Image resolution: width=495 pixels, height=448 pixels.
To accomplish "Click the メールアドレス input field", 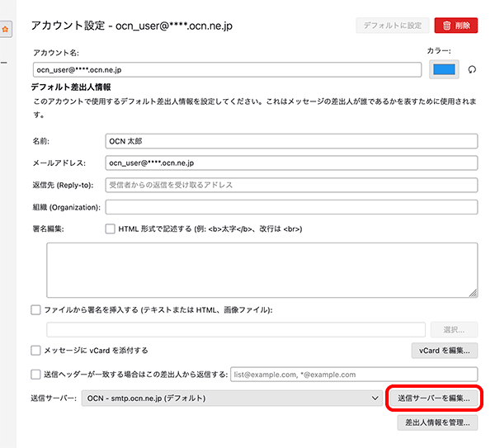I will pyautogui.click(x=291, y=163).
